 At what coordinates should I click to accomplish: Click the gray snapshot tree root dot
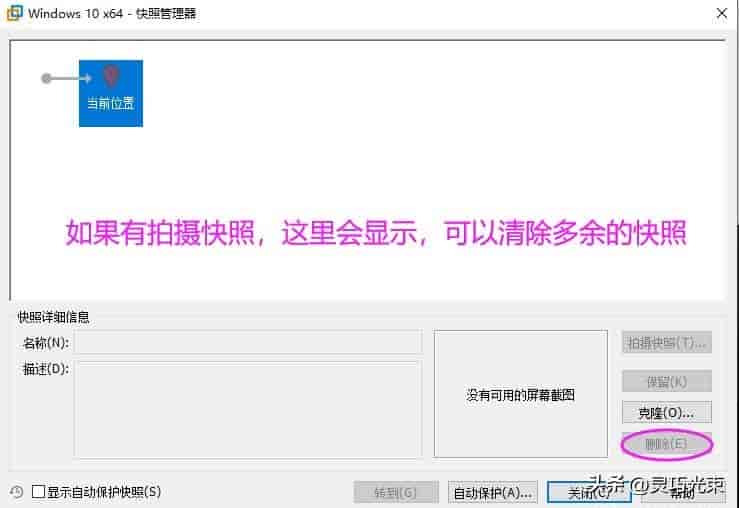tap(46, 78)
